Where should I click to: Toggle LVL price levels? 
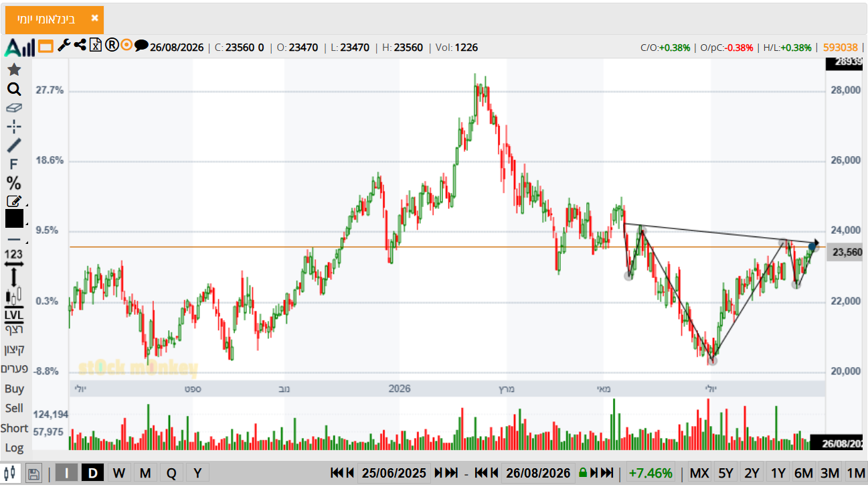(14, 314)
